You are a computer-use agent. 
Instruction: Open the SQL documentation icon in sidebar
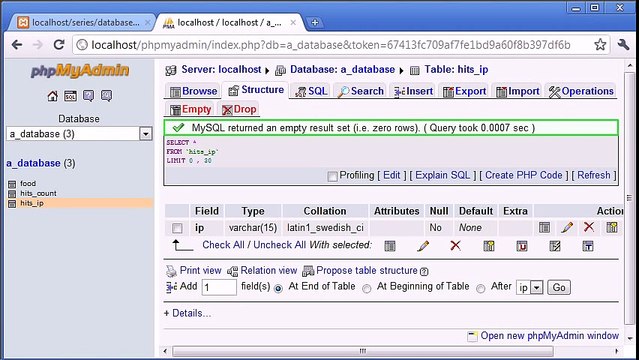(106, 96)
